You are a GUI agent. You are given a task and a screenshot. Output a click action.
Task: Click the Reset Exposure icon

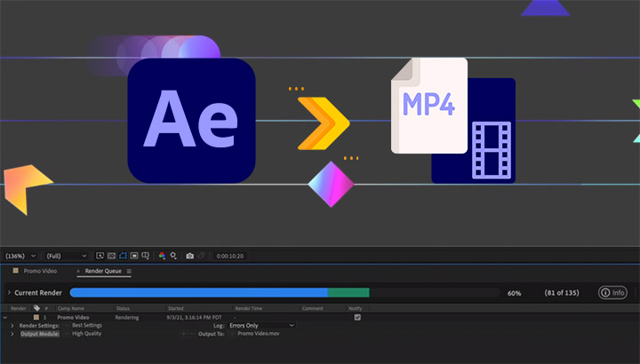[173, 256]
